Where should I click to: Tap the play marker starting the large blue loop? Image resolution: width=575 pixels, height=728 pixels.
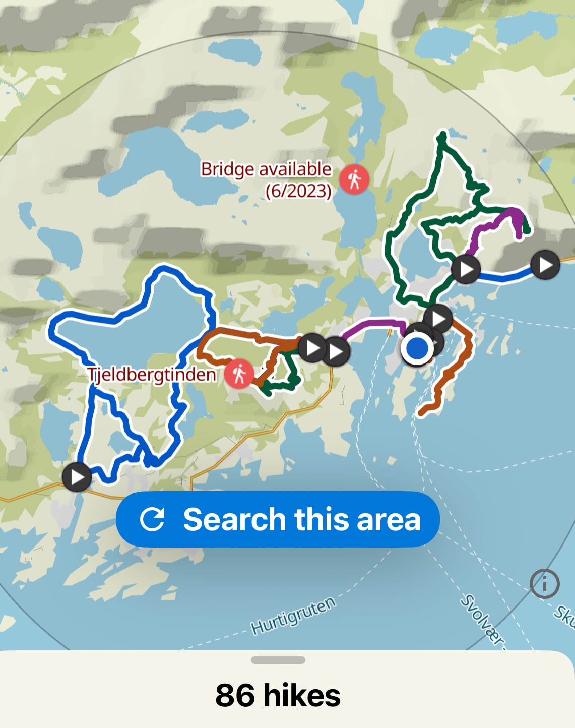tap(77, 477)
